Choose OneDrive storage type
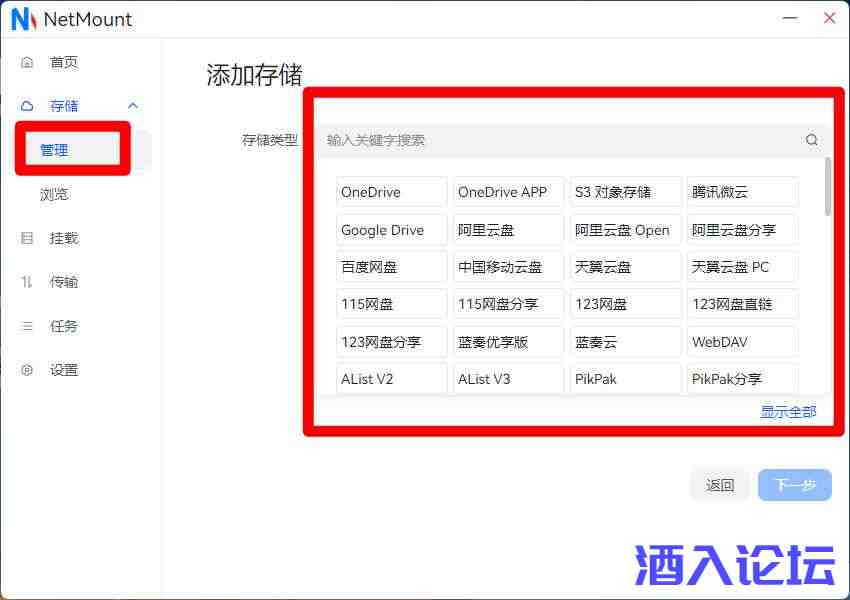850x600 pixels. click(x=391, y=192)
